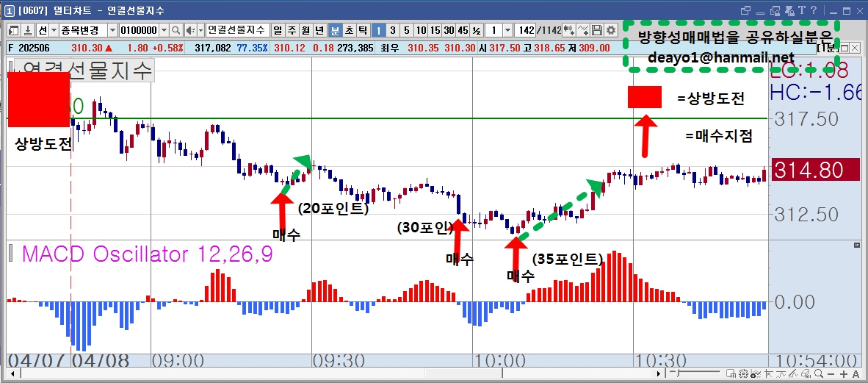The height and width of the screenshot is (383, 868).
Task: Click the bottom chart zoom slider handle
Action: [678, 373]
